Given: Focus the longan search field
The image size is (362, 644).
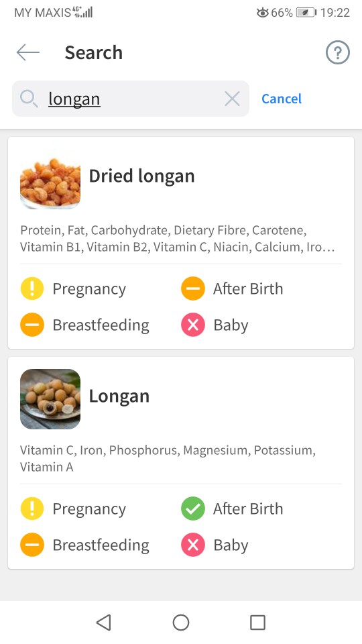Looking at the screenshot, I should pyautogui.click(x=131, y=99).
